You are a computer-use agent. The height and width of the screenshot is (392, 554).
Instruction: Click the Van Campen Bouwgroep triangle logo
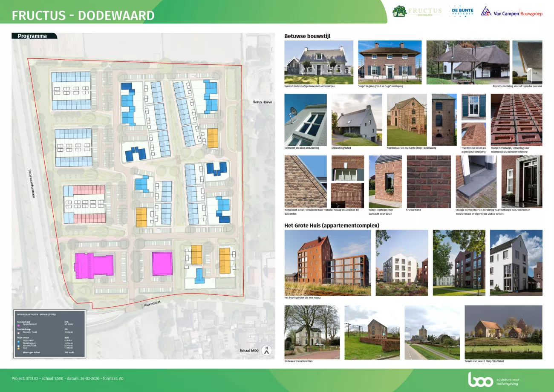486,12
